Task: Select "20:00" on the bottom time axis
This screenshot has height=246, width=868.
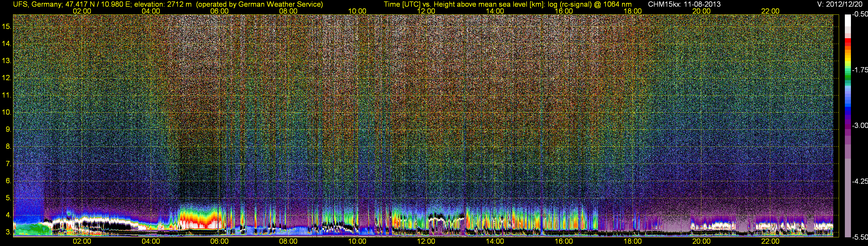Action: click(702, 241)
